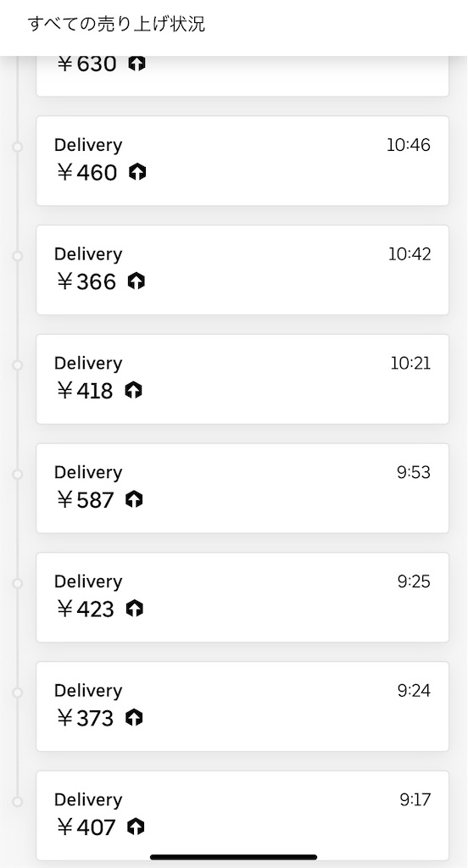Image resolution: width=468 pixels, height=868 pixels.
Task: Open the 9:25 delivery record
Action: tap(242, 597)
